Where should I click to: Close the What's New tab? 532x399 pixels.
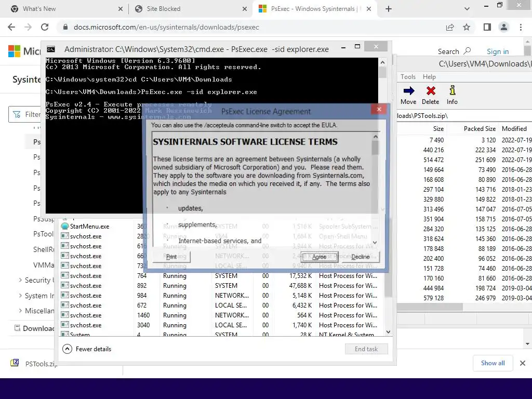(121, 9)
